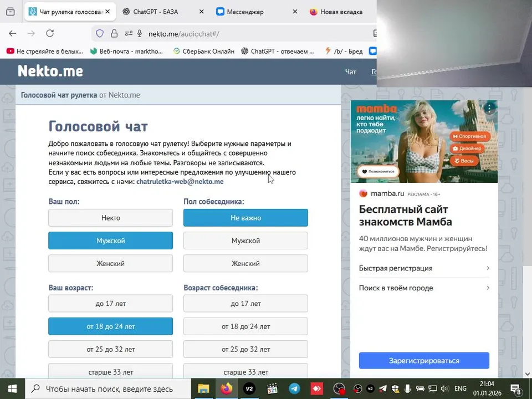
Task: Set your age to от 25 до 32 лет
Action: (x=111, y=349)
